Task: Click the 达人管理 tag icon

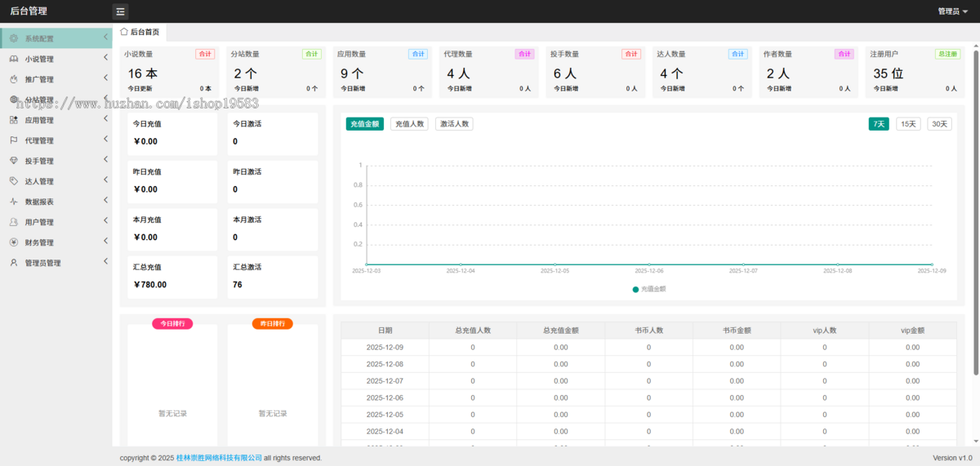Action: coord(14,181)
